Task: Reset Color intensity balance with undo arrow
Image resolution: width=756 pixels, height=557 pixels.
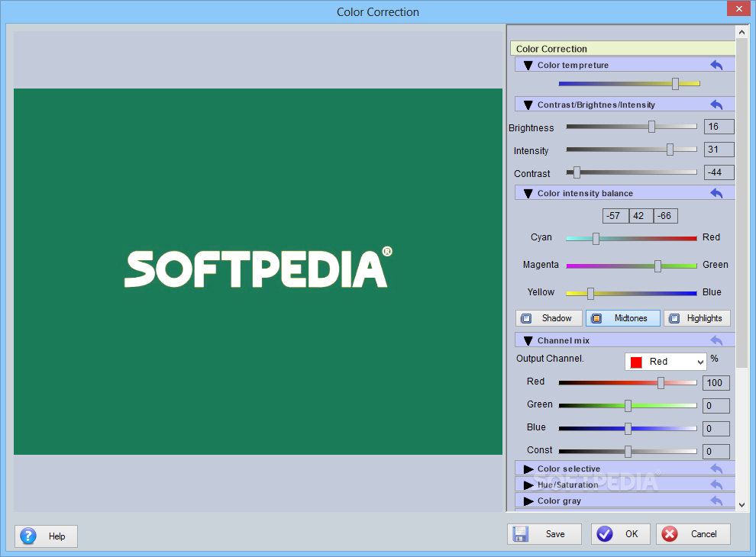Action: coord(716,193)
